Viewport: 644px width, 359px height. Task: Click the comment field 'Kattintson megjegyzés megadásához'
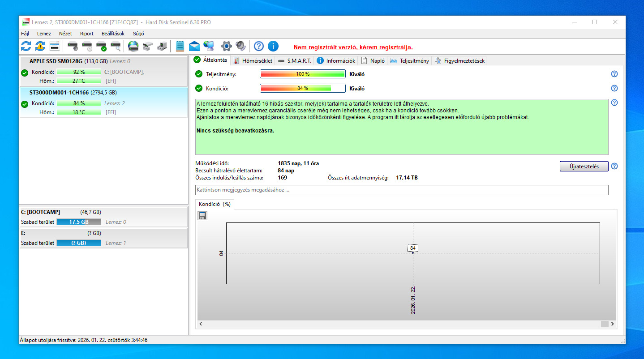(x=402, y=190)
